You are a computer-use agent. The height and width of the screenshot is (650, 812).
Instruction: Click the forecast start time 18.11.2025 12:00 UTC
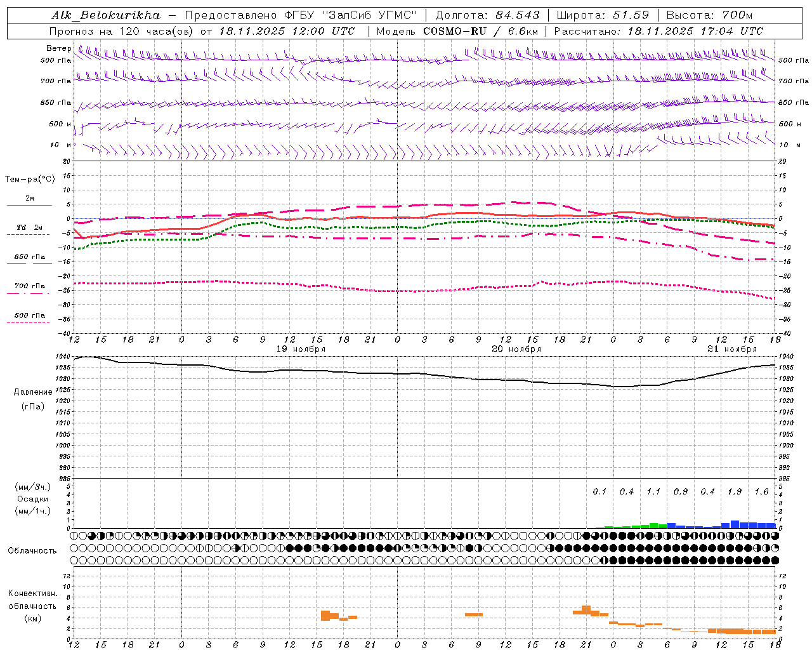pos(287,31)
